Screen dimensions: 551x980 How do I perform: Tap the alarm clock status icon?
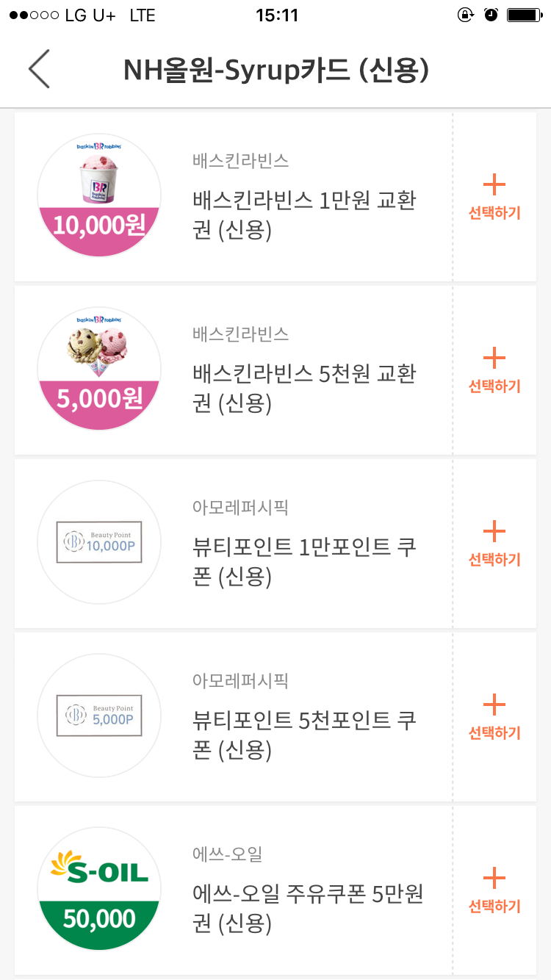pos(491,15)
